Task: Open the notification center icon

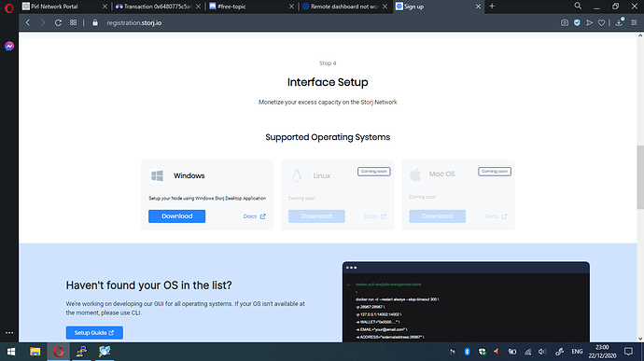Action: [x=628, y=352]
